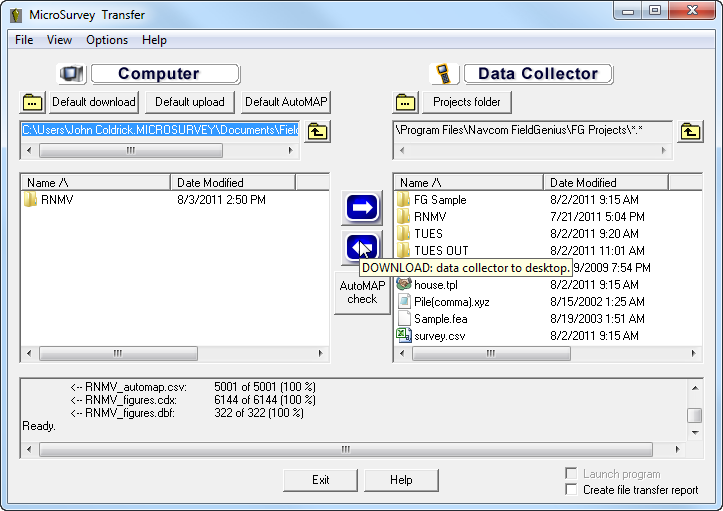The height and width of the screenshot is (511, 723).
Task: Click the computer path input field
Action: pyautogui.click(x=160, y=131)
